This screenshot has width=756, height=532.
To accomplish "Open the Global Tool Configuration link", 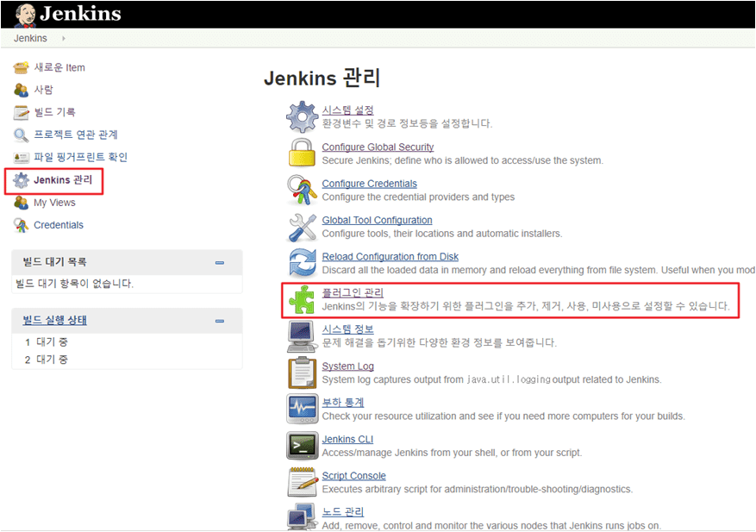I will 377,221.
